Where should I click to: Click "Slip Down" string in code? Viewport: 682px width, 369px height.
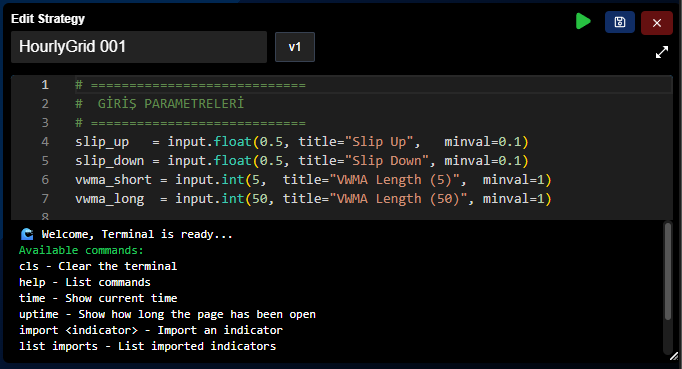click(386, 161)
